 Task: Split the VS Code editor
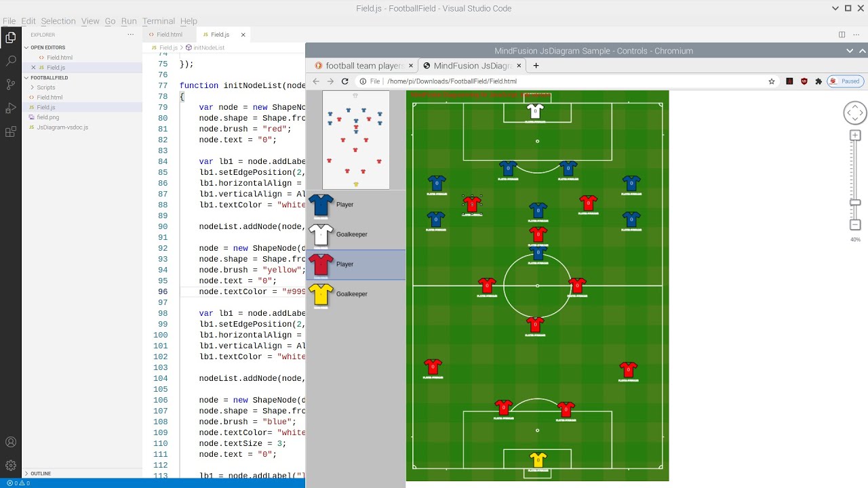click(842, 35)
